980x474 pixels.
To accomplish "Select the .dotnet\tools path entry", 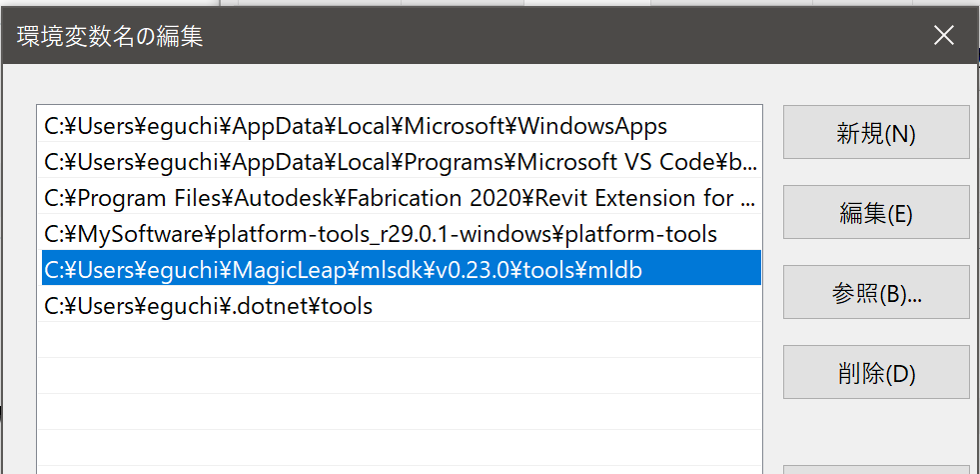I will (x=402, y=306).
